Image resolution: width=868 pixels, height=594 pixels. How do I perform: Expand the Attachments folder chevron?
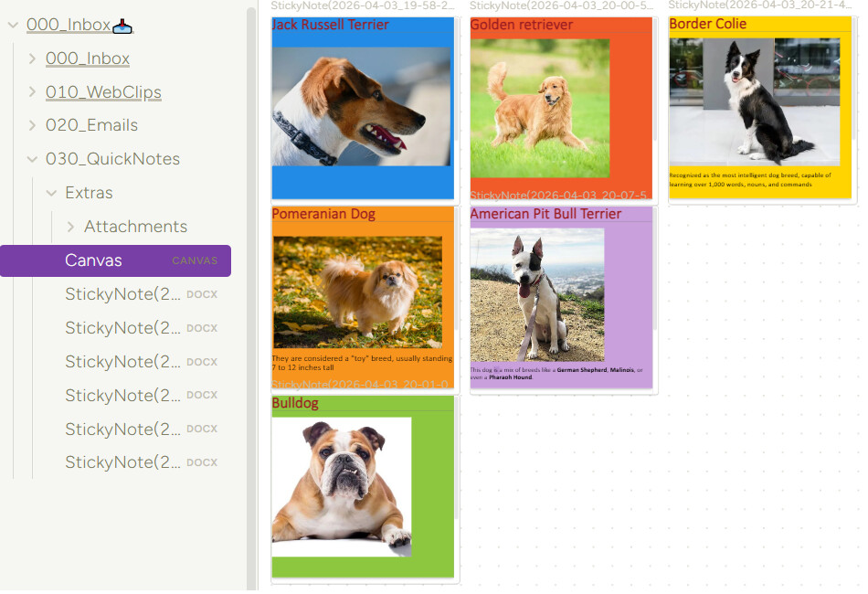pyautogui.click(x=70, y=227)
